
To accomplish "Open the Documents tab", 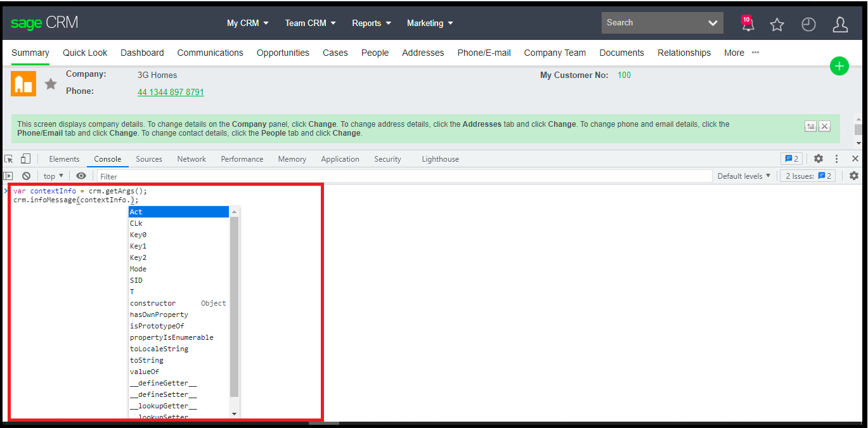I will pos(621,53).
